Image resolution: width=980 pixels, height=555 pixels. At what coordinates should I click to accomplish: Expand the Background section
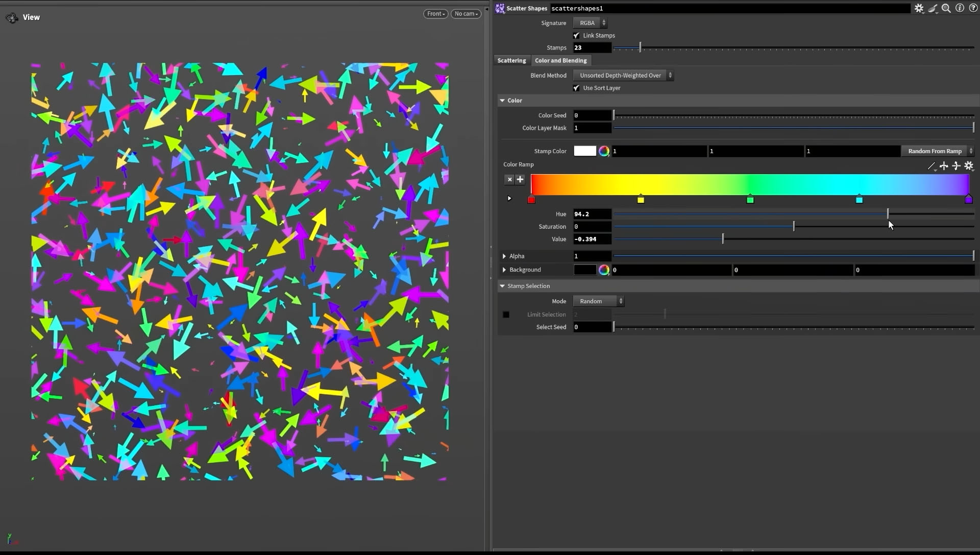click(x=504, y=270)
